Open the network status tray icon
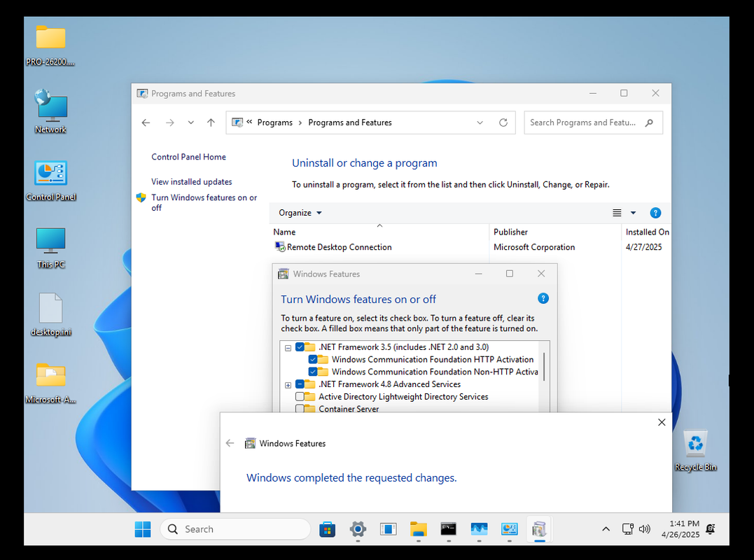The width and height of the screenshot is (754, 560). pos(627,529)
